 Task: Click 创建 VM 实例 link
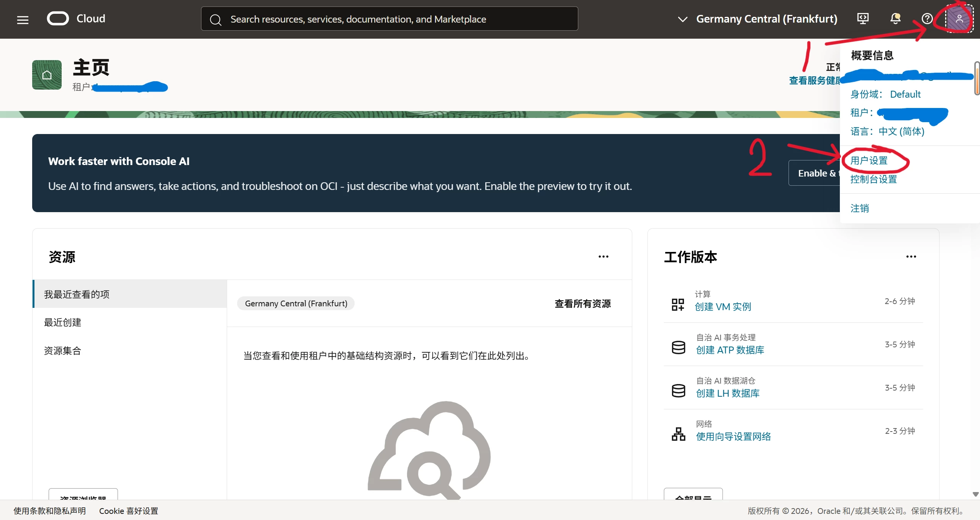[723, 307]
